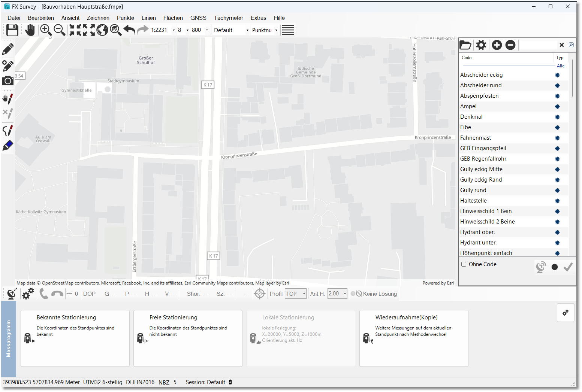Click the crosshair target icon
Viewport: 582px width, 392px height.
click(x=259, y=294)
